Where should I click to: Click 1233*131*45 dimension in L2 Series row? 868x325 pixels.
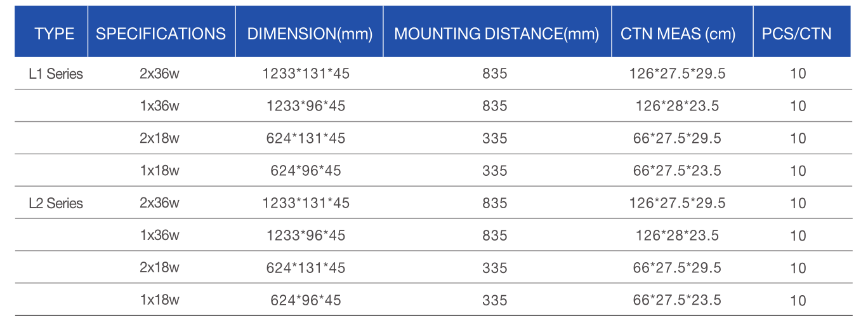(306, 203)
